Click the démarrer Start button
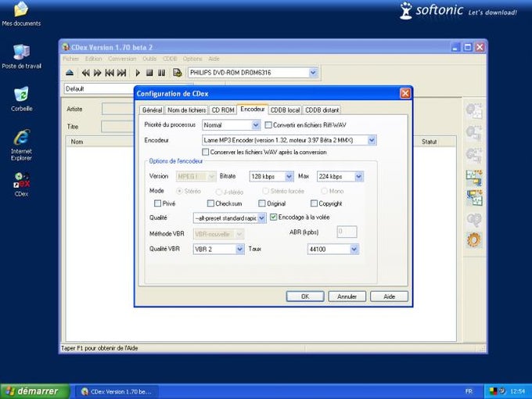The width and height of the screenshot is (532, 399). coord(30,390)
